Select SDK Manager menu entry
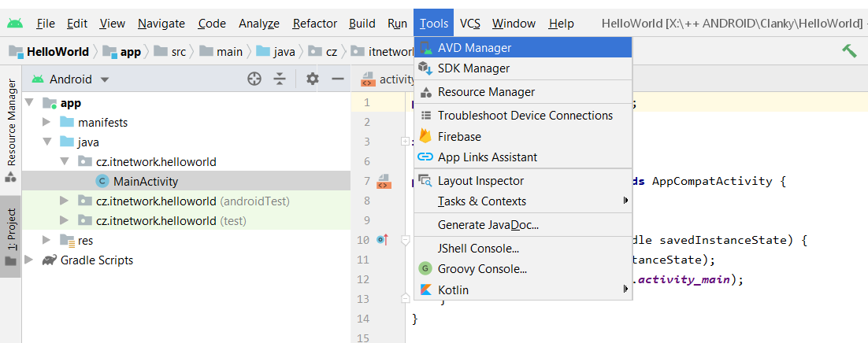 coord(473,68)
